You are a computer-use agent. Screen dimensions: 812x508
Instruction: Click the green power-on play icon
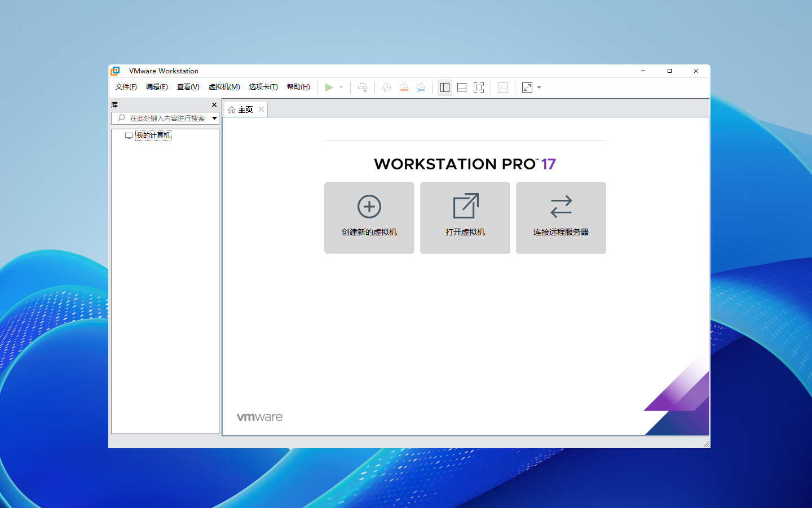(x=329, y=87)
